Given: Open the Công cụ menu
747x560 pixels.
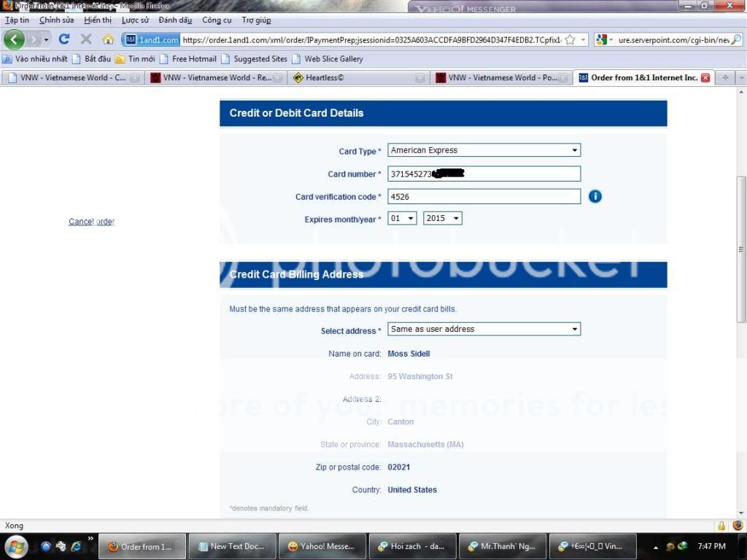Looking at the screenshot, I should coord(217,20).
